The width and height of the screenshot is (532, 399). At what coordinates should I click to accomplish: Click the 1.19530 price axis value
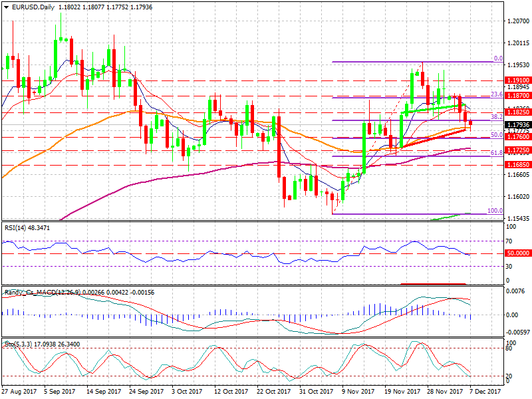click(519, 65)
